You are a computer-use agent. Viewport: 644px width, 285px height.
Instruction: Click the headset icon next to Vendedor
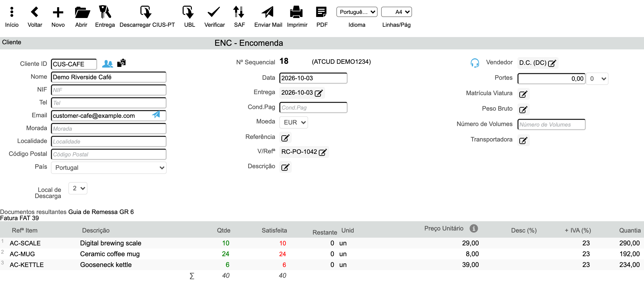point(475,63)
